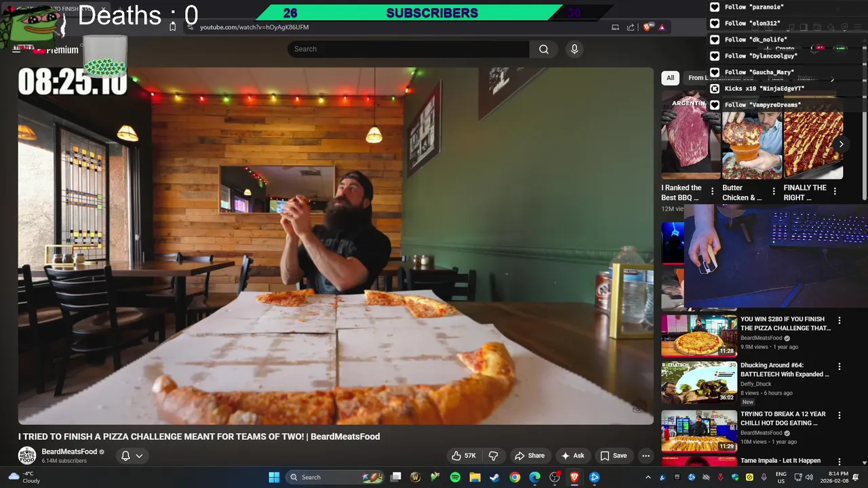Open options menu for Butter Chicken short
Screen dimensions: 868x488
click(x=774, y=192)
